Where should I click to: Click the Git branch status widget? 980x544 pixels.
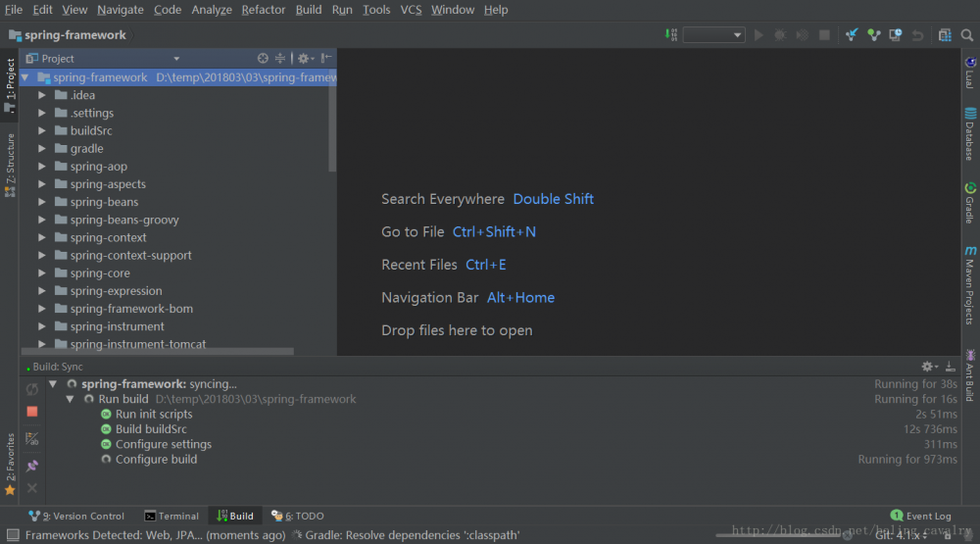(902, 536)
